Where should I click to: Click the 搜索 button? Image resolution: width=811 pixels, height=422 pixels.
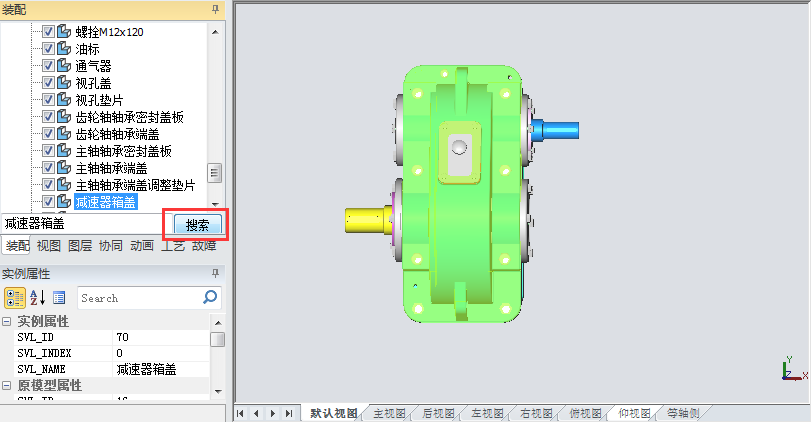click(197, 225)
